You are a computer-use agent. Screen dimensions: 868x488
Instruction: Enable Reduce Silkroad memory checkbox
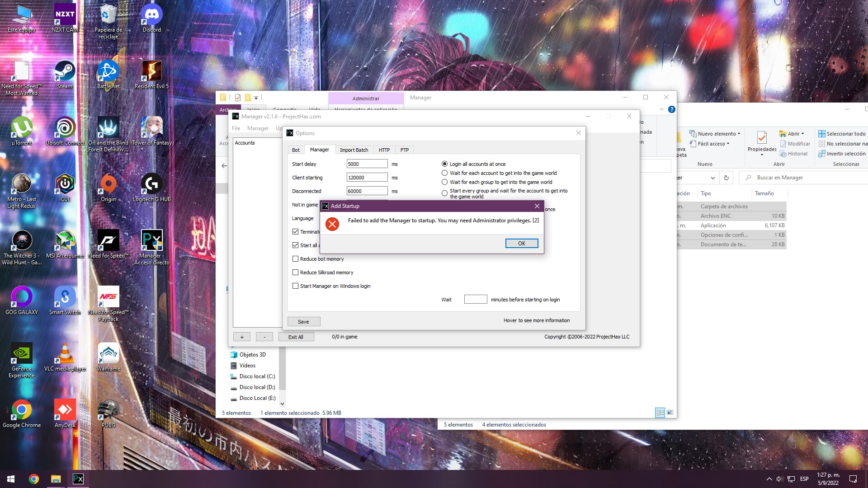(x=296, y=272)
